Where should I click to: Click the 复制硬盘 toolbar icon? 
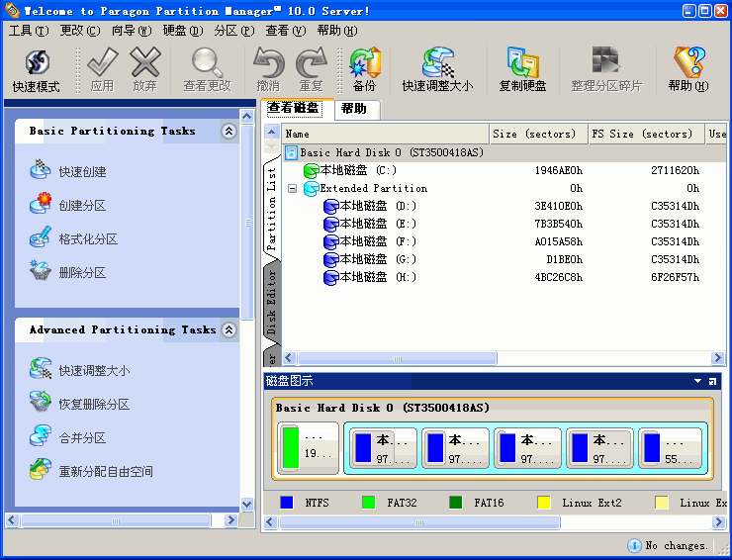(523, 70)
